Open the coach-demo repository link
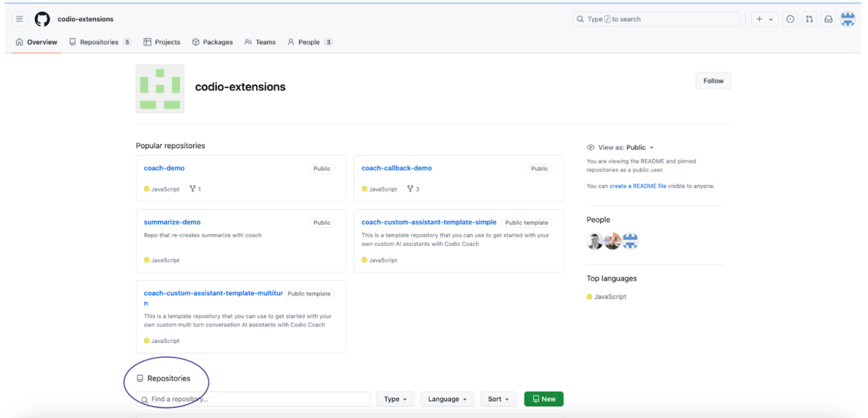 [164, 168]
